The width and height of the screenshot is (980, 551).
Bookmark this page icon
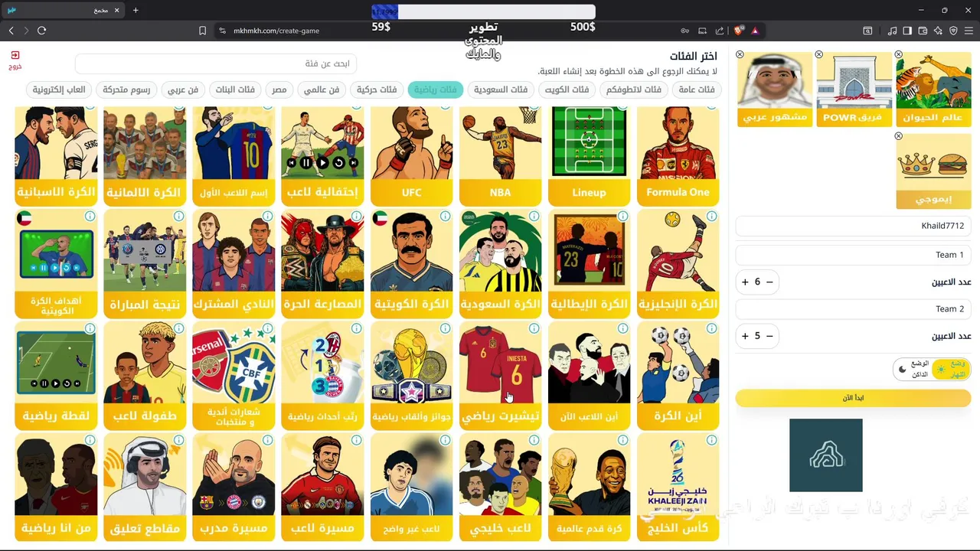(x=202, y=31)
